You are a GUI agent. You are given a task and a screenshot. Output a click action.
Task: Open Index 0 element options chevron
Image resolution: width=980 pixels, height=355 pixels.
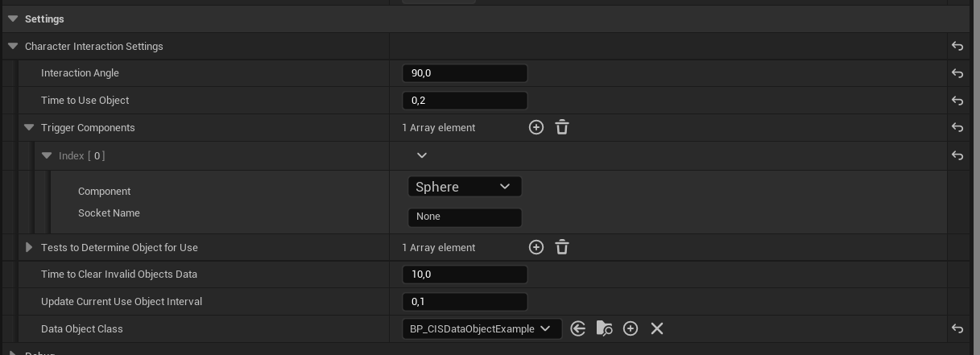click(421, 155)
